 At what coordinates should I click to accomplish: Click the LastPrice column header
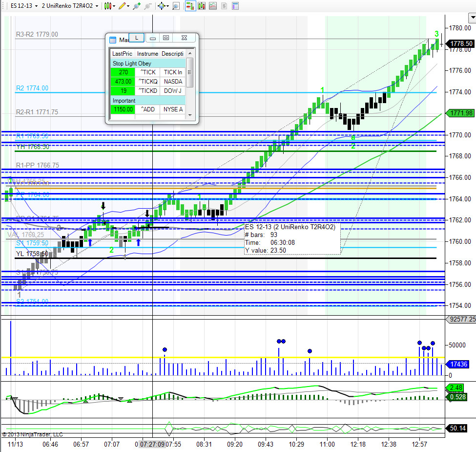pyautogui.click(x=122, y=53)
